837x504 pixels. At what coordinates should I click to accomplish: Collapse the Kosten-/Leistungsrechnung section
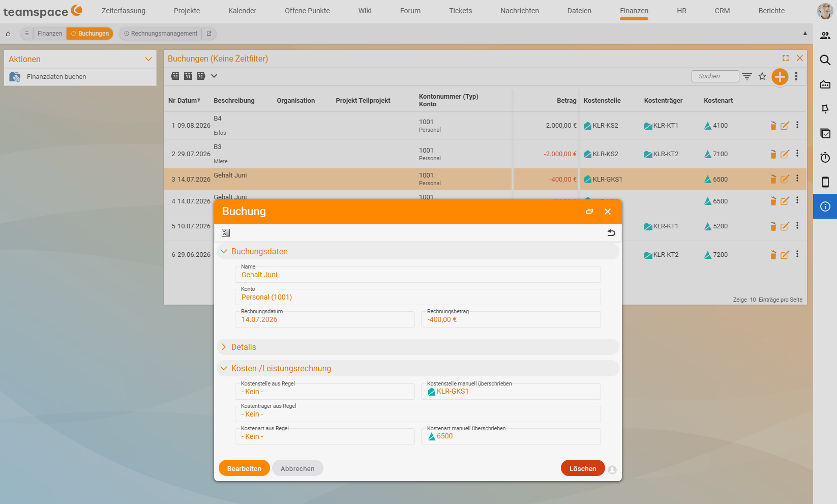click(x=224, y=368)
